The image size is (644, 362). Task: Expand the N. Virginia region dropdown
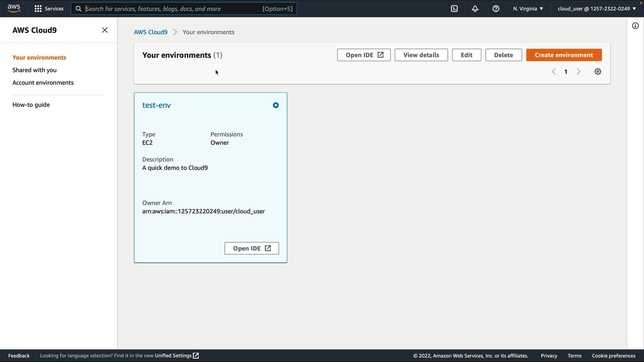[x=528, y=9]
